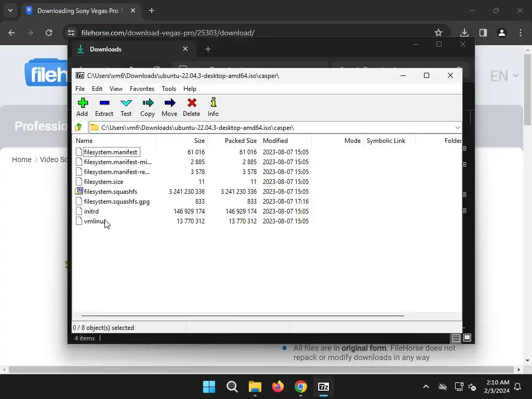Screen dimensions: 532x399
Task: Open the Chrome three-dot menu
Action: coord(521,33)
